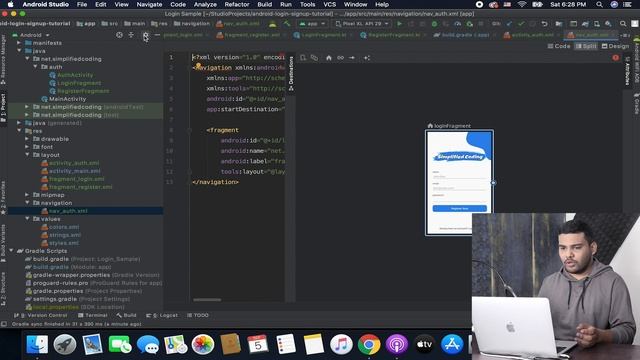Select the loginFragment preview in the graph
640x360 pixels.
tap(459, 183)
